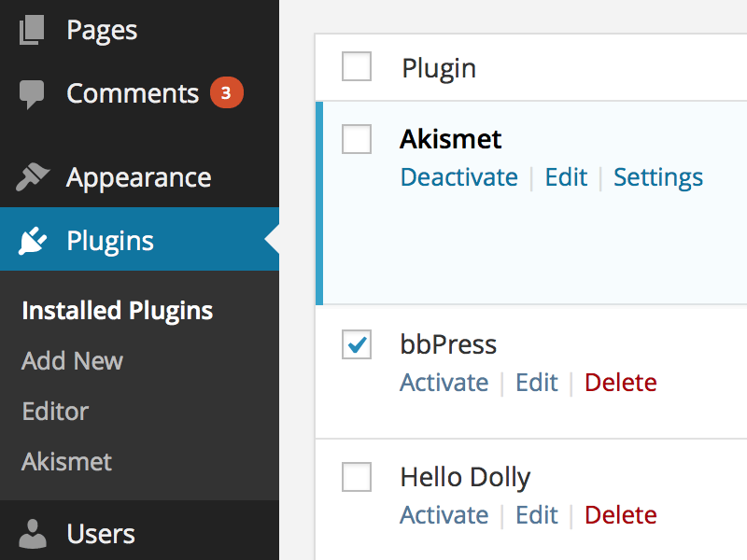747x560 pixels.
Task: Click the orange comments count badge
Action: 226,93
